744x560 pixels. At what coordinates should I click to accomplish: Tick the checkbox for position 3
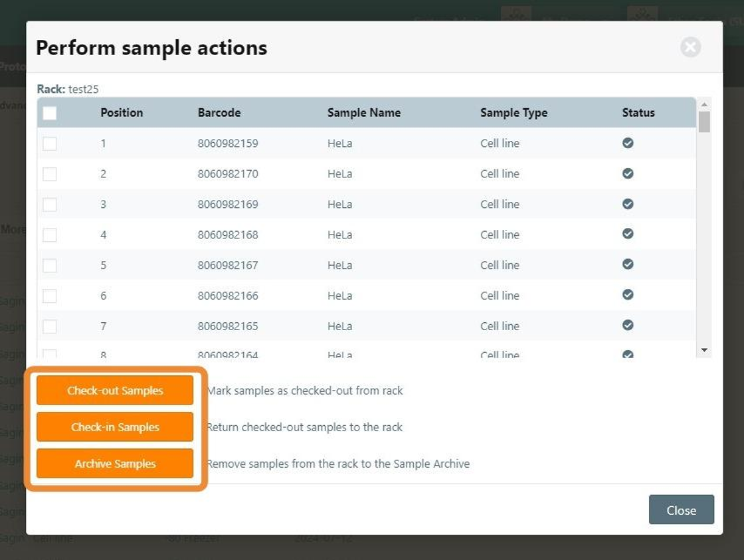(49, 205)
